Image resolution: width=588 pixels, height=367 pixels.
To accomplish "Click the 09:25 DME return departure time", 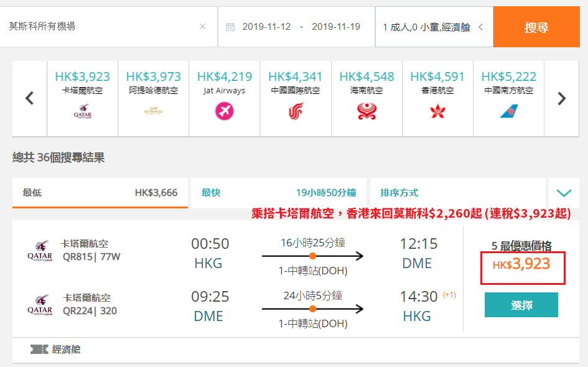I will 210,297.
